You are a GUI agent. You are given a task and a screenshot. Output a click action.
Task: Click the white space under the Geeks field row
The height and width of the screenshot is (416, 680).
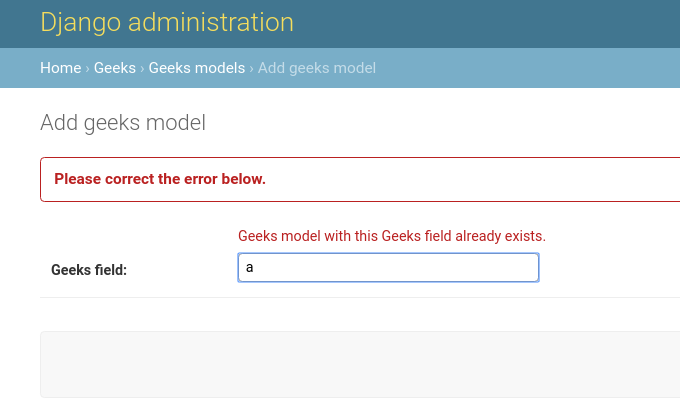coord(360,313)
